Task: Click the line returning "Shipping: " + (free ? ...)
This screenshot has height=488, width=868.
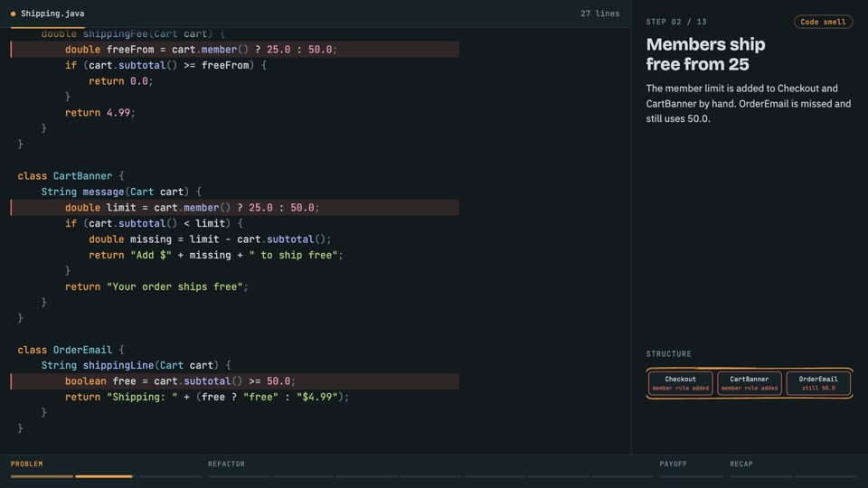Action: (207, 398)
